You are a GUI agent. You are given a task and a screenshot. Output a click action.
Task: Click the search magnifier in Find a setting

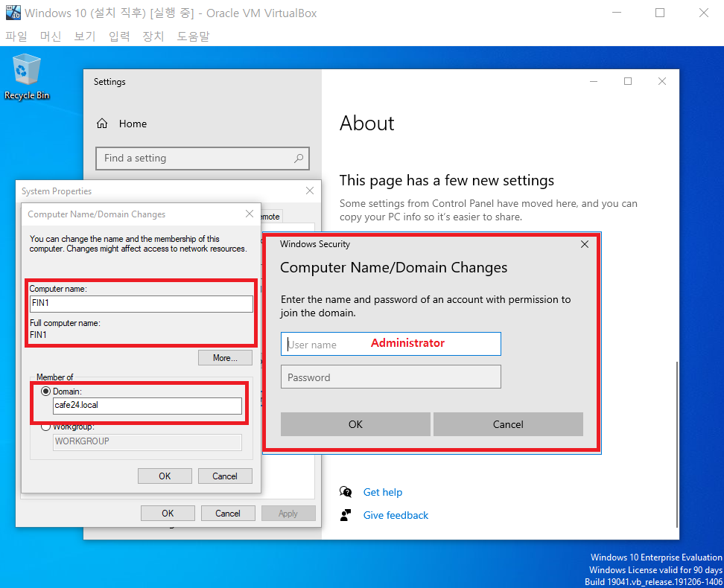(x=299, y=159)
